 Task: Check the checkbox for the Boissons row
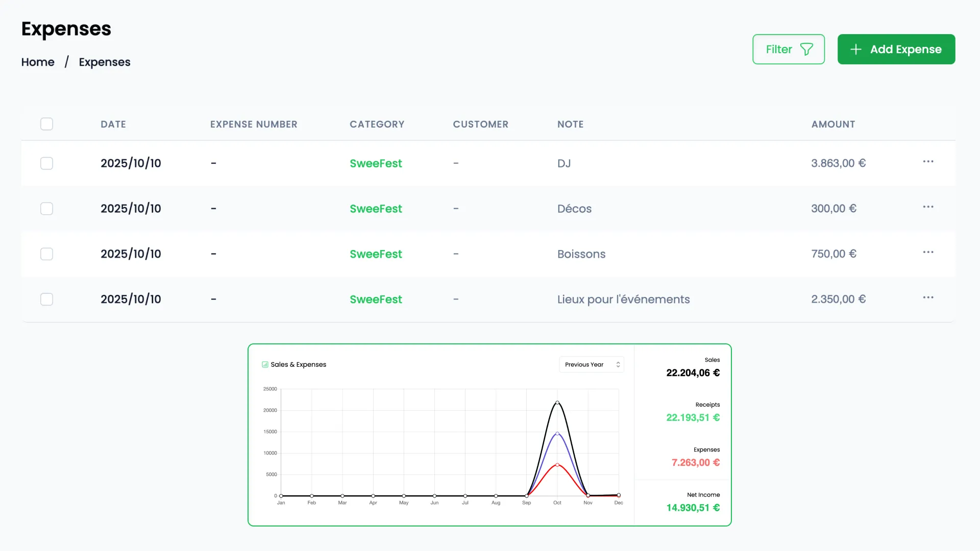click(46, 254)
